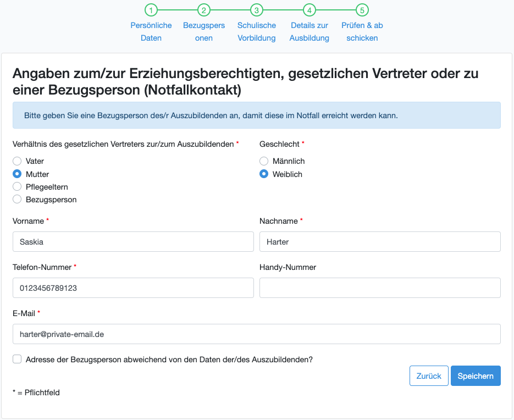Select step 3 circle Schulische Vorbildung
The height and width of the screenshot is (420, 514).
tap(257, 10)
